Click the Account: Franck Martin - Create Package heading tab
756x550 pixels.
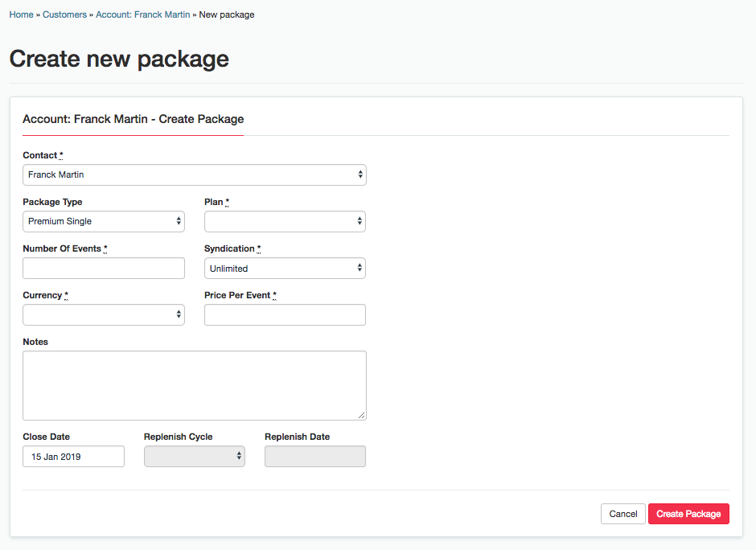[x=133, y=119]
